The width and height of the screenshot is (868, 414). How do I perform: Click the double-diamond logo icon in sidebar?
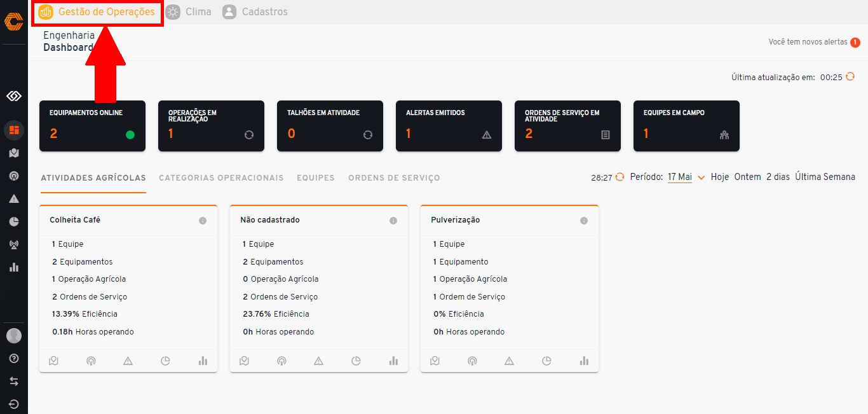14,96
